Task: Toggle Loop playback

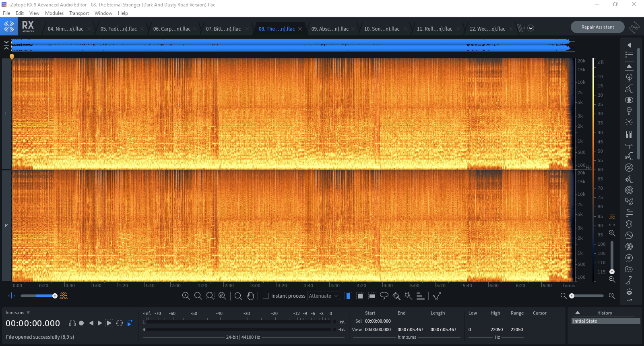Action: tap(120, 323)
